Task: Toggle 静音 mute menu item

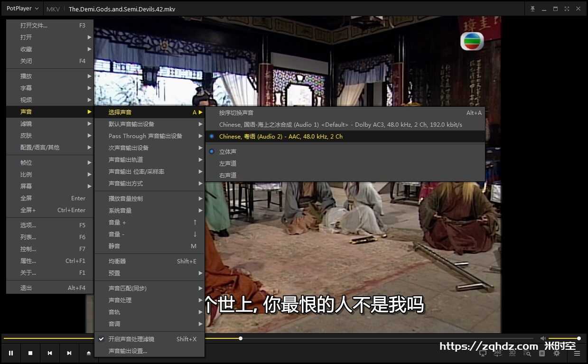Action: (x=149, y=246)
